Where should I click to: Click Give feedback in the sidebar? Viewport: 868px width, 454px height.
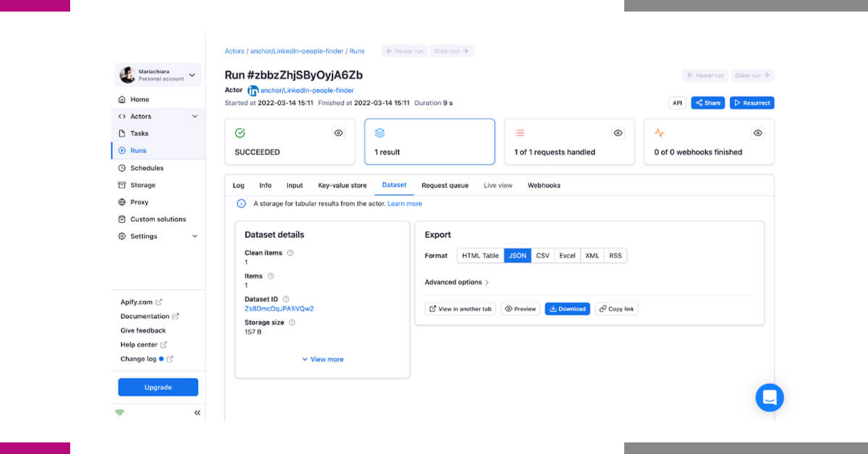tap(143, 331)
